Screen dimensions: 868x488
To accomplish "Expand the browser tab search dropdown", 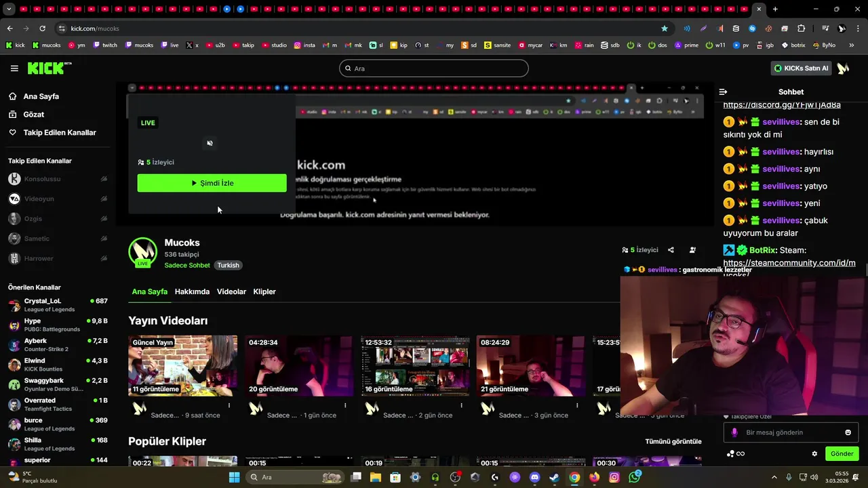I will (9, 9).
